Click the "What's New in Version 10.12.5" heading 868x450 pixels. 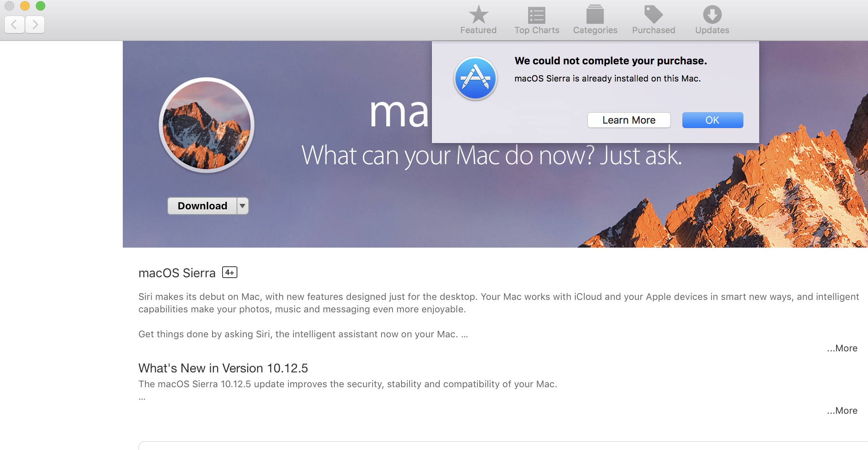(223, 368)
